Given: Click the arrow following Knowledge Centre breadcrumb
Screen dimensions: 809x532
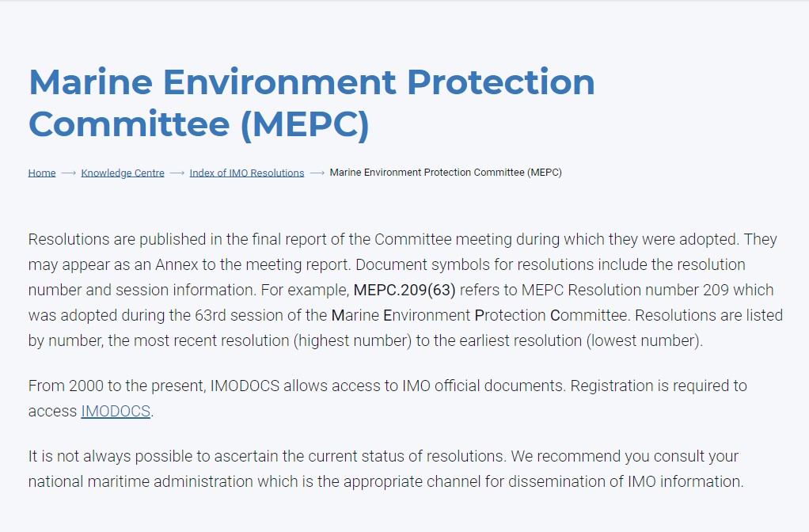Looking at the screenshot, I should [x=176, y=173].
